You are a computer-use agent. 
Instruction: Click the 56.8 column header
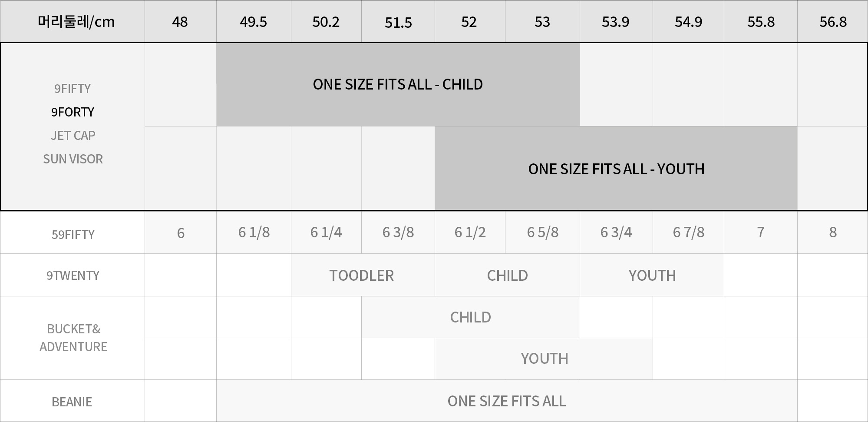[x=832, y=21]
